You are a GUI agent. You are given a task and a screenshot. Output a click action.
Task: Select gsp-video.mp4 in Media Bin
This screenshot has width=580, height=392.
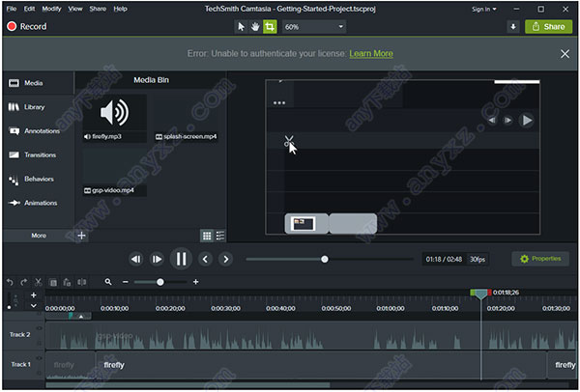tap(114, 173)
